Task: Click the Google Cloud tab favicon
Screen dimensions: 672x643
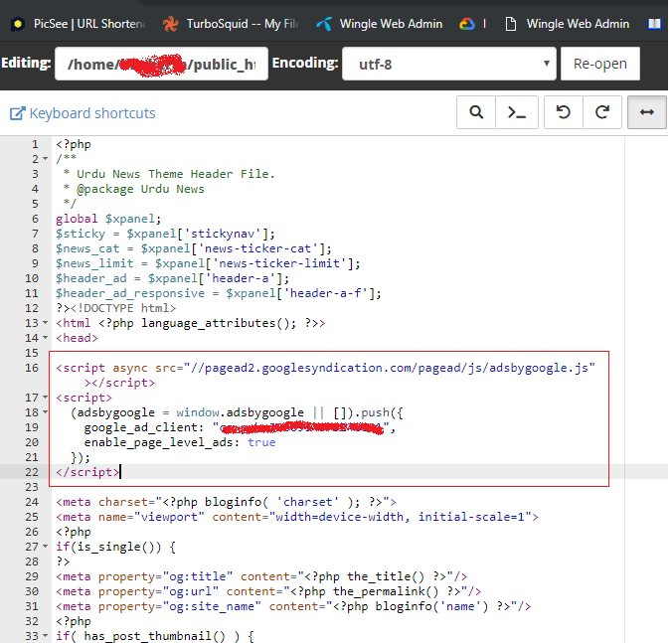Action: [x=465, y=23]
